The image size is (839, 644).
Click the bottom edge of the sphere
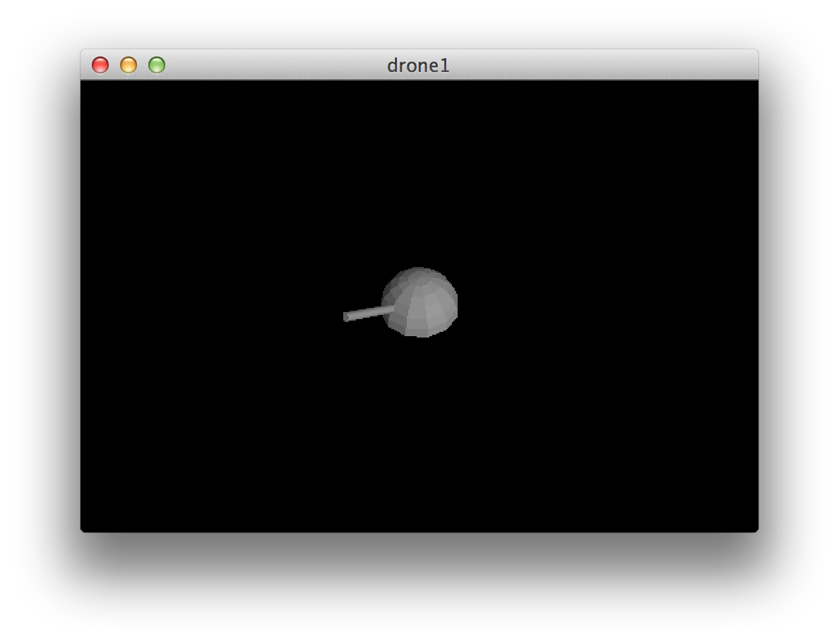pos(422,335)
